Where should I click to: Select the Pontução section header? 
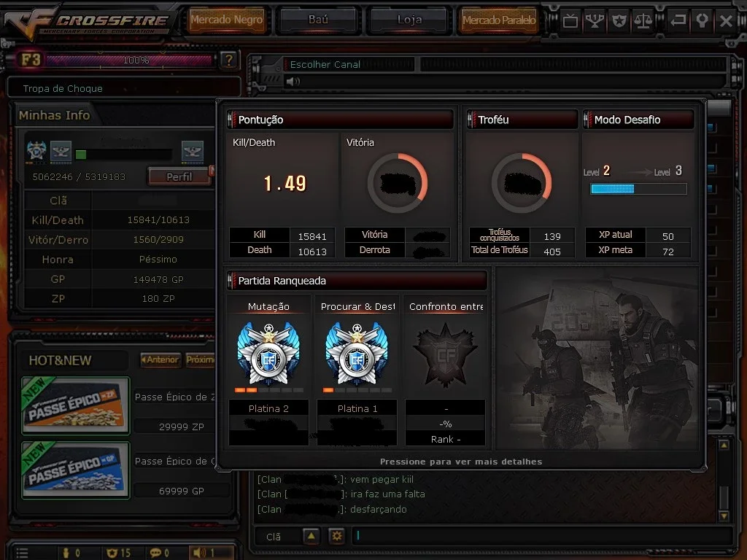(340, 120)
